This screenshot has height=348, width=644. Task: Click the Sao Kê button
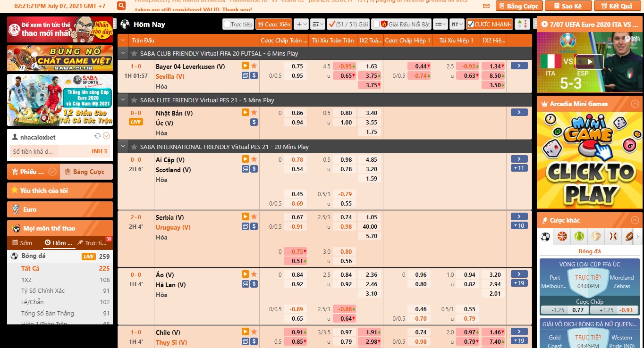pos(568,6)
